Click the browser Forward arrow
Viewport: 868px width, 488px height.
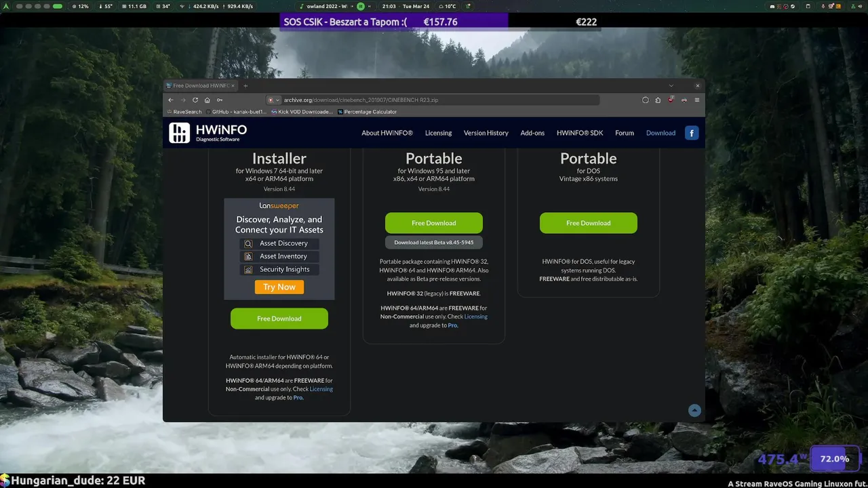click(x=183, y=100)
